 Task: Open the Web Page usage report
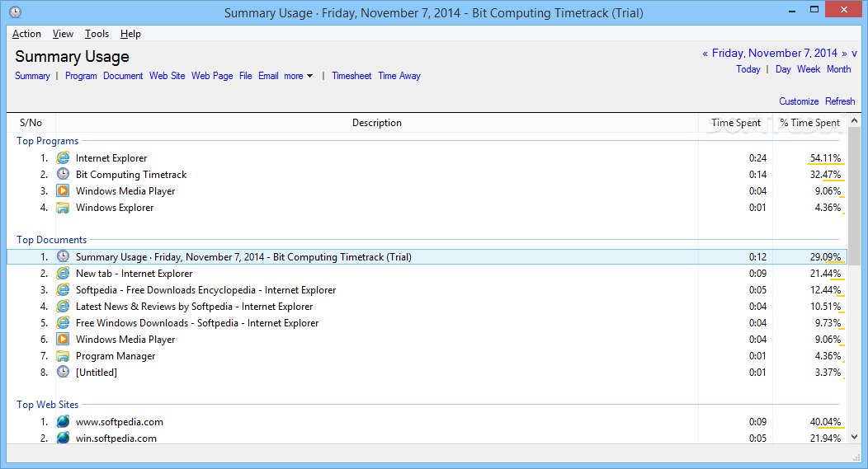point(212,76)
